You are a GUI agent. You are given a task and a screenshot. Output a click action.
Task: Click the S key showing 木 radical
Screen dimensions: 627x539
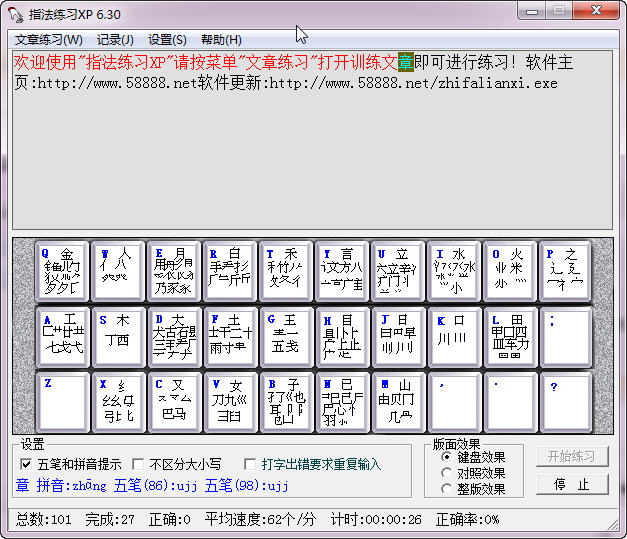pyautogui.click(x=118, y=337)
